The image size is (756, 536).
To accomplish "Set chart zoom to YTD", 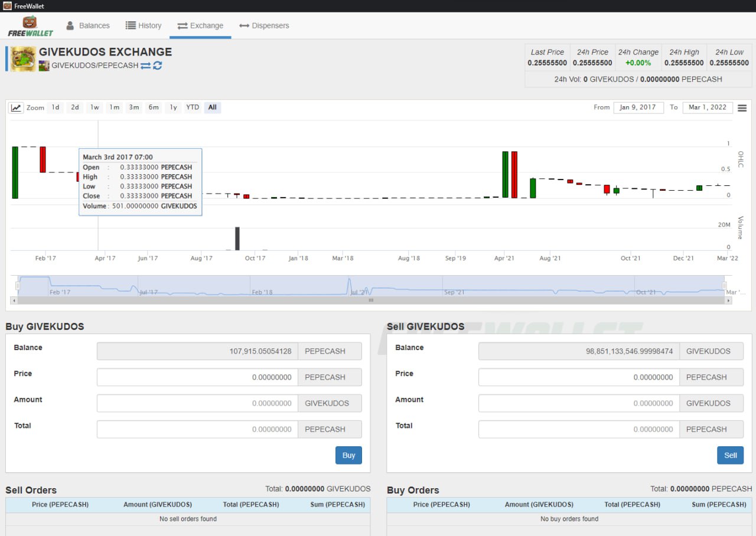I will coord(193,107).
